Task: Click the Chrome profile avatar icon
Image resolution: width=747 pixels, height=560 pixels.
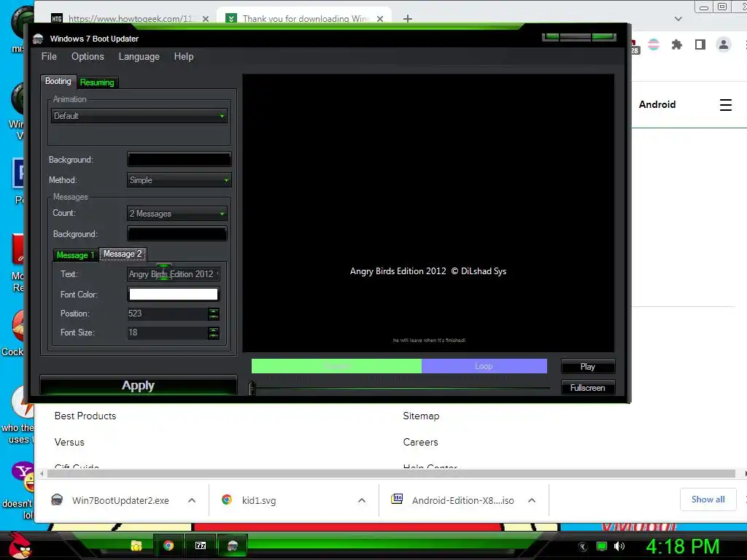Action: click(x=723, y=44)
